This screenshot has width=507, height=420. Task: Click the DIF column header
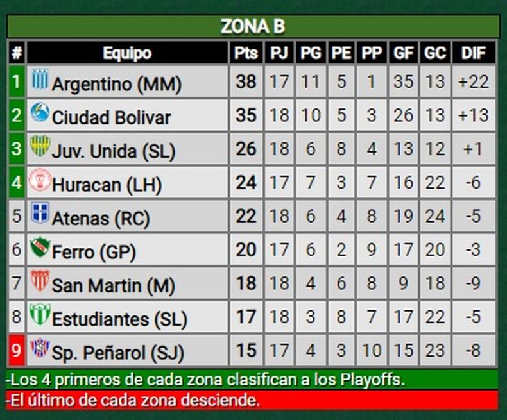click(474, 53)
